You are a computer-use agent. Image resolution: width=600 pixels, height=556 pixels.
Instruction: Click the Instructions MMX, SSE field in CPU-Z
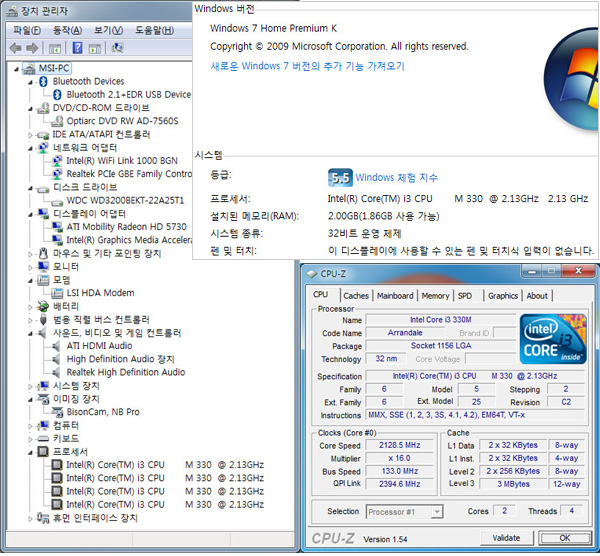point(475,415)
